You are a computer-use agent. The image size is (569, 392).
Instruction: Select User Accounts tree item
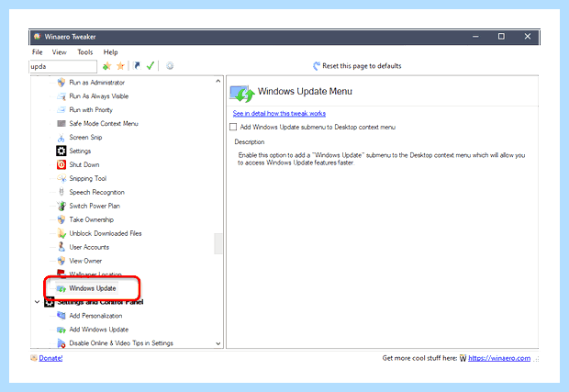[89, 247]
